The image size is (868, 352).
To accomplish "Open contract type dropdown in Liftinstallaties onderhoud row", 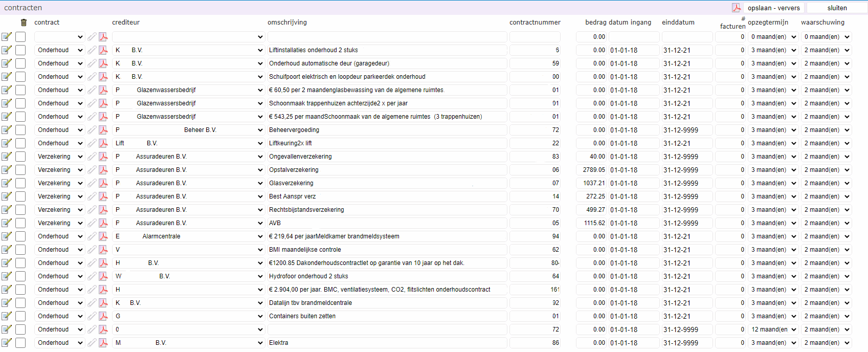I will (x=59, y=50).
